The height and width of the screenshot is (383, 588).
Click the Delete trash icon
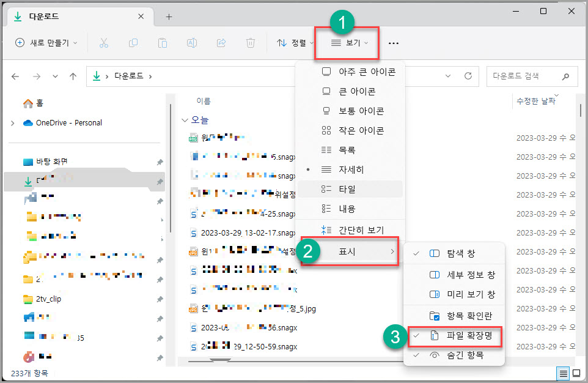(x=250, y=43)
